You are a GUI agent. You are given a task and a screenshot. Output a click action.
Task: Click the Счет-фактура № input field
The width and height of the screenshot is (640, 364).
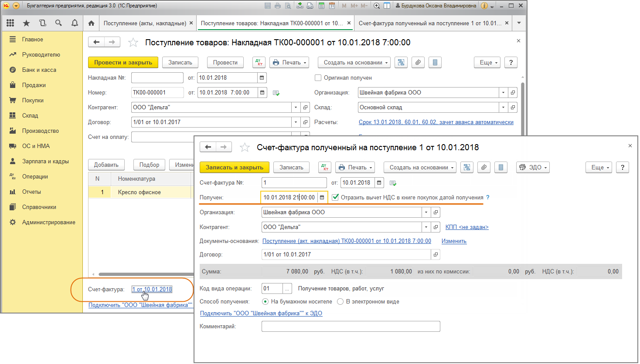point(294,182)
